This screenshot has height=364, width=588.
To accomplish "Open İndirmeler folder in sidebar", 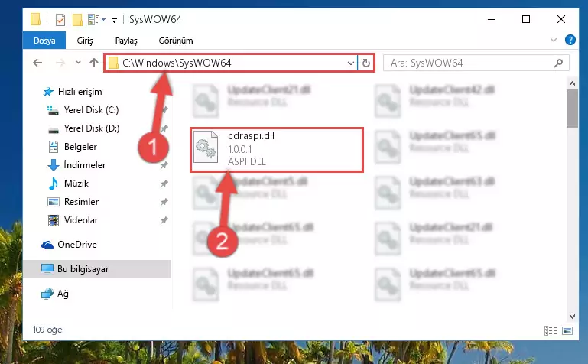I will coord(84,165).
